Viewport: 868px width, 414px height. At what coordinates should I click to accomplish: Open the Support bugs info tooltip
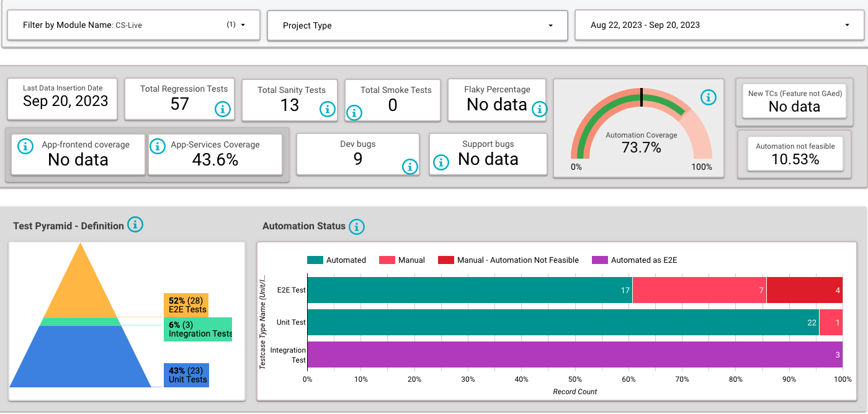[441, 162]
